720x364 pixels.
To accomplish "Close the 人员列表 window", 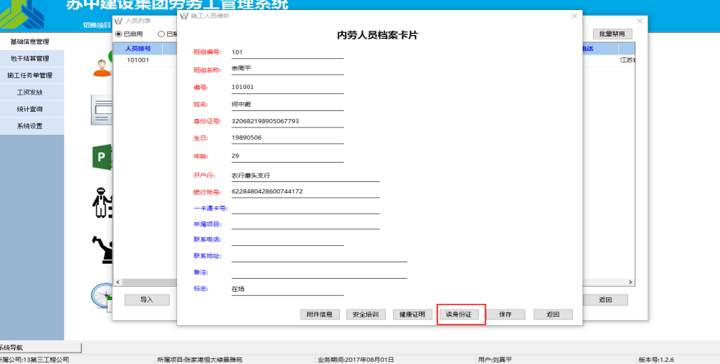I will click(640, 21).
